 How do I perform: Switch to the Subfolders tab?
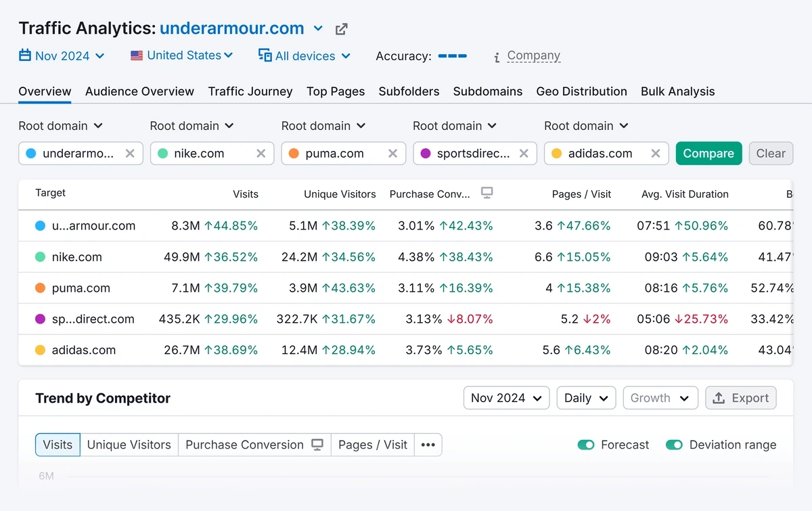(409, 91)
